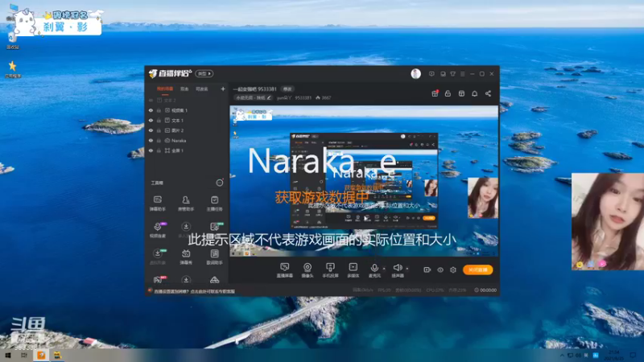Open the gift box icon with red badge
Viewport: 644px width, 362px height.
coord(435,93)
